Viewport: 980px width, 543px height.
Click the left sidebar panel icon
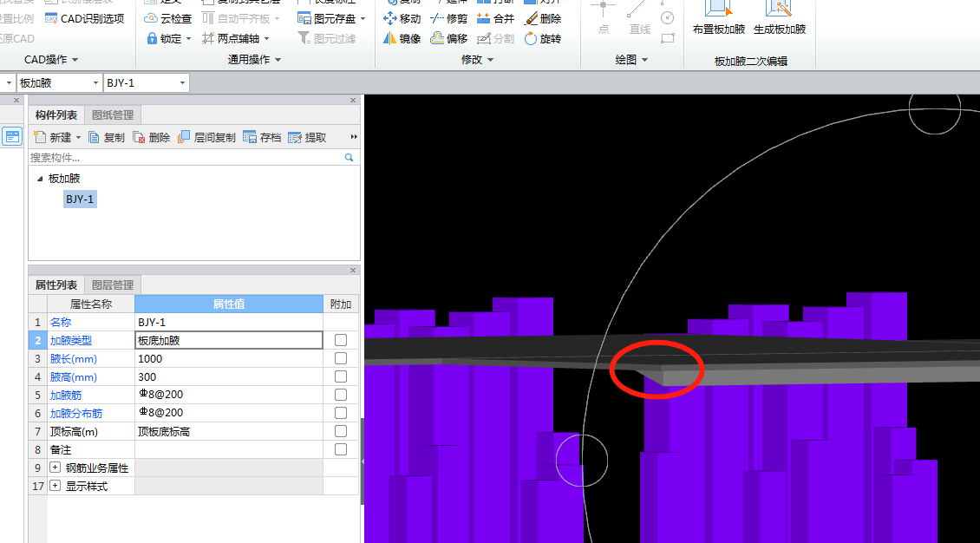click(x=12, y=136)
